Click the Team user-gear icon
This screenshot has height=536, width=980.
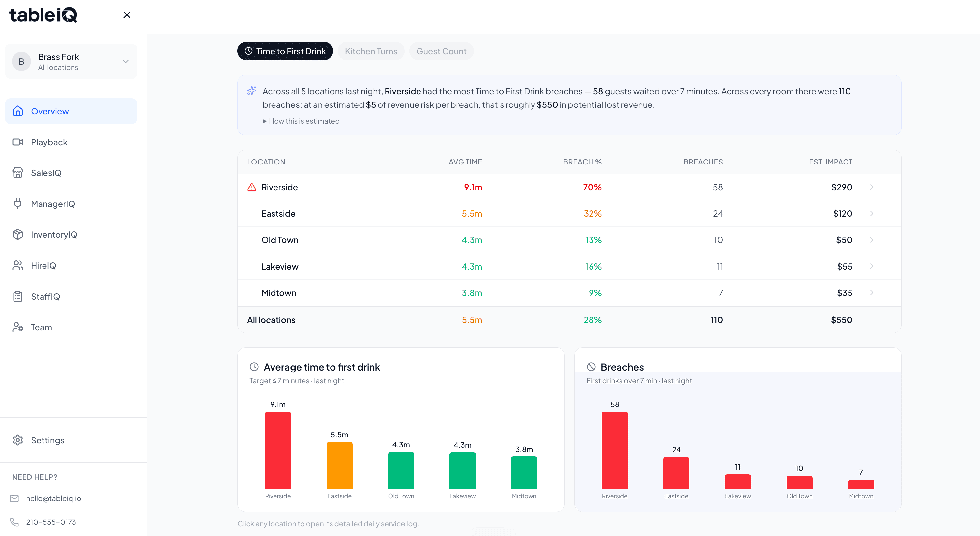[18, 327]
